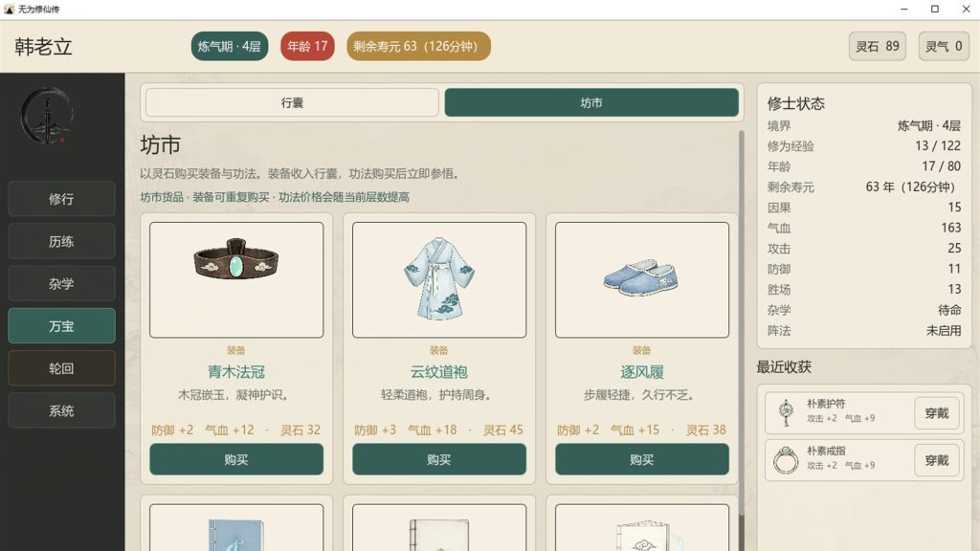The image size is (980, 551).
Task: Click the blue book item thumbnail below
Action: pyautogui.click(x=236, y=528)
